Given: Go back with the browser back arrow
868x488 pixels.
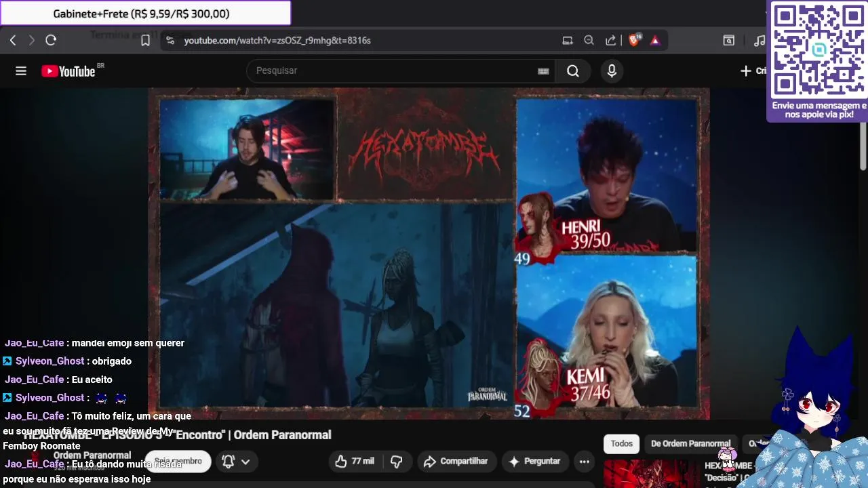Looking at the screenshot, I should coord(13,41).
